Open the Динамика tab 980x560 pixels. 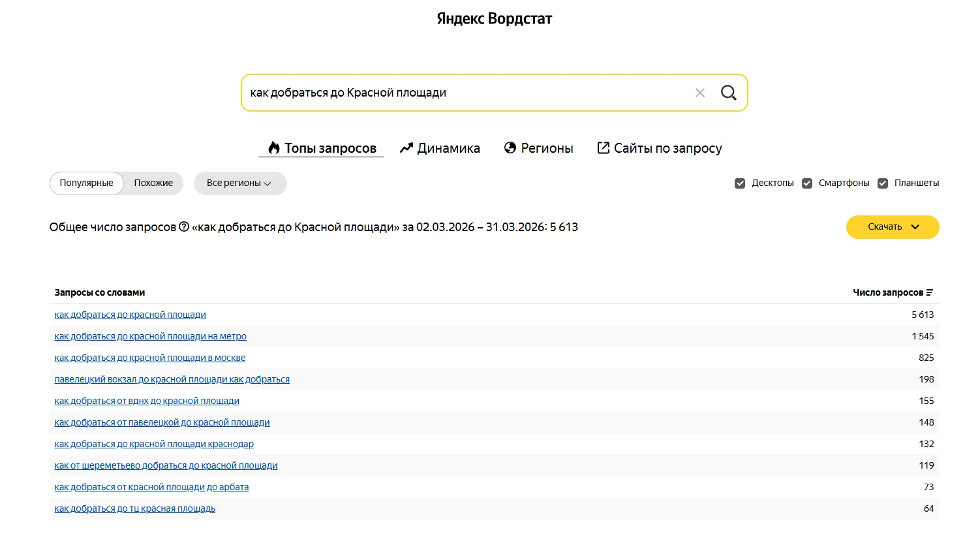pyautogui.click(x=449, y=148)
